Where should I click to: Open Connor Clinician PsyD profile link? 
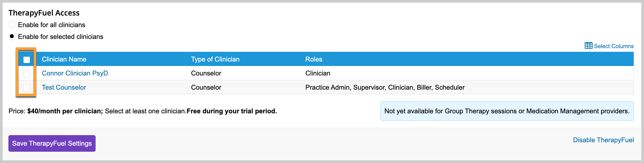pos(75,73)
